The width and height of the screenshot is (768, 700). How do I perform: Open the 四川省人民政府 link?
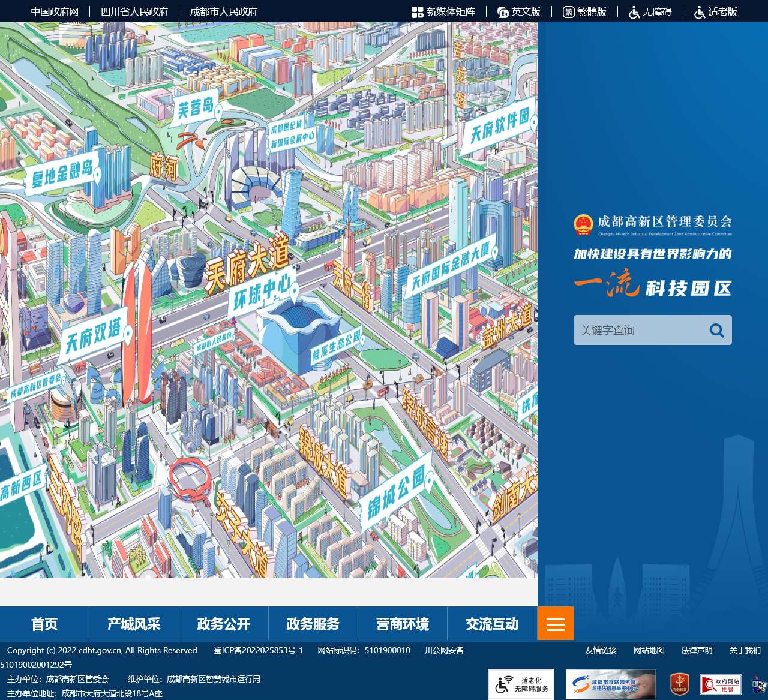(x=134, y=11)
